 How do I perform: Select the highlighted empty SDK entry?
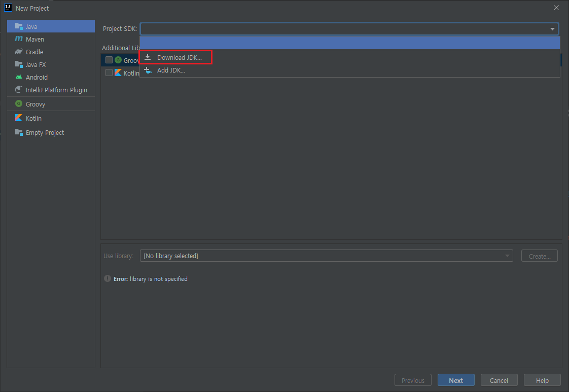350,43
